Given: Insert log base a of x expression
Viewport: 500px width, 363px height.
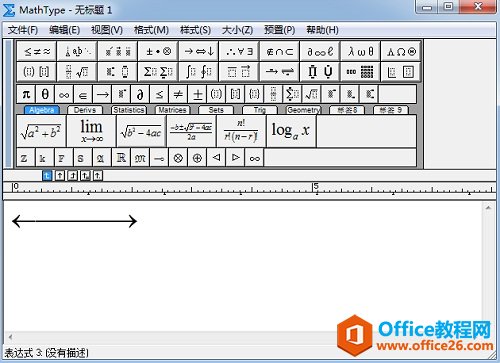Looking at the screenshot, I should [291, 131].
